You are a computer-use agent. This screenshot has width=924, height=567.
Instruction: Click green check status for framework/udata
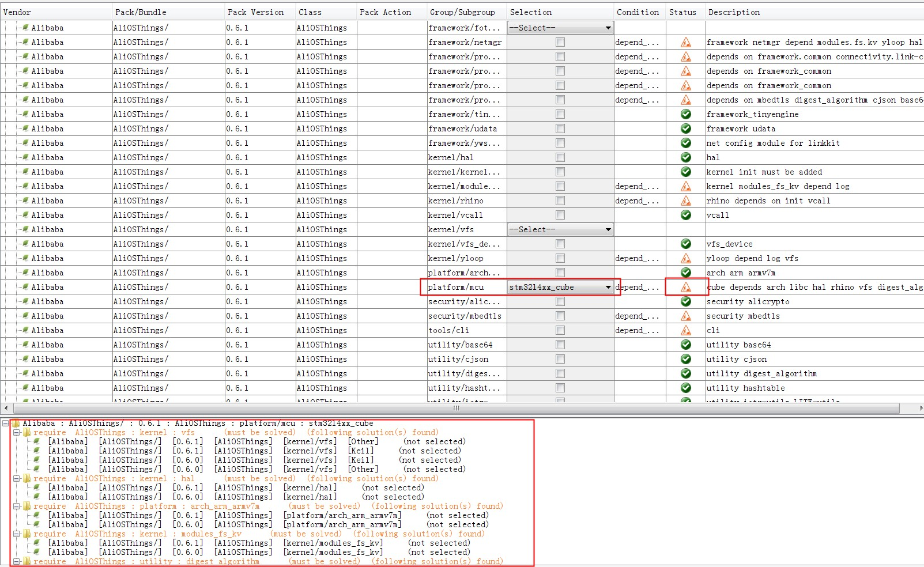point(686,128)
